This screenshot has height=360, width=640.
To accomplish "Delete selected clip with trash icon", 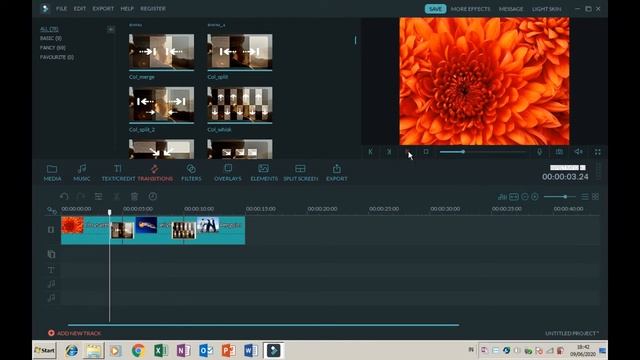I will pos(134,196).
